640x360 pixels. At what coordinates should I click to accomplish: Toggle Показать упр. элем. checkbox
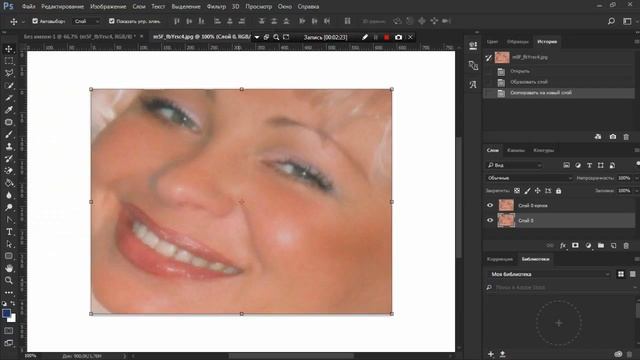tap(111, 21)
